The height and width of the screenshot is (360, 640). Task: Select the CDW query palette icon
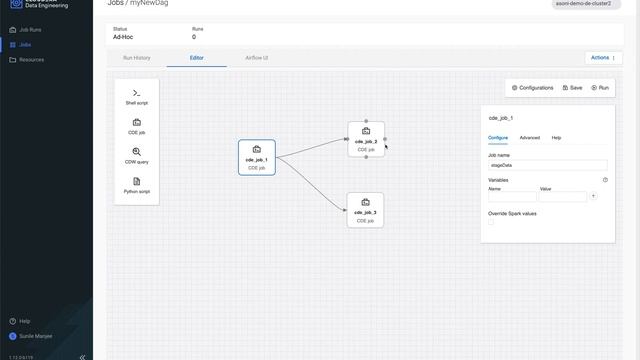tap(136, 152)
